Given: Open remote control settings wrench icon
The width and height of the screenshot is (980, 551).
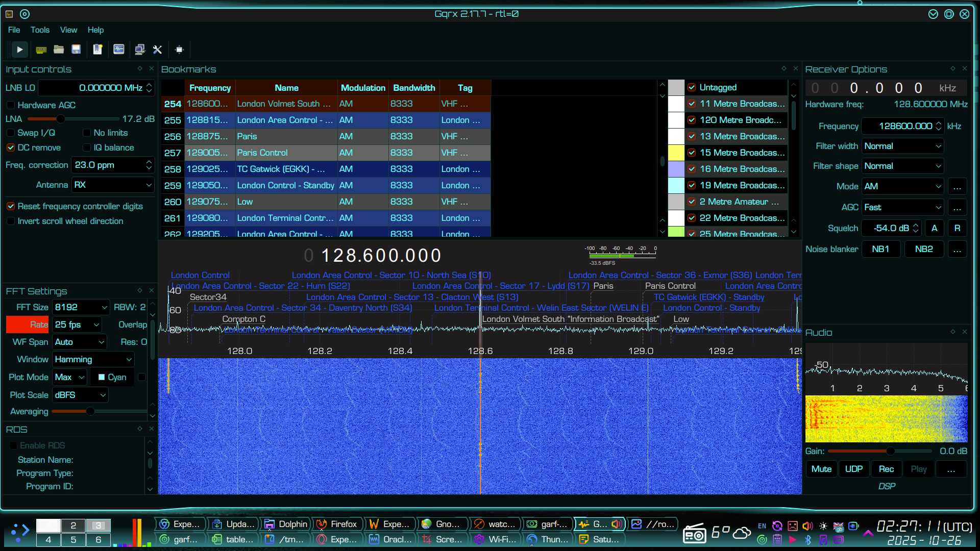Looking at the screenshot, I should tap(157, 49).
